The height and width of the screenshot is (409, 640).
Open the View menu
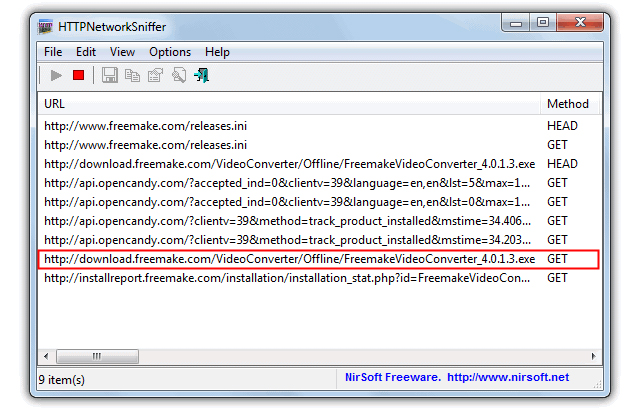coord(122,52)
